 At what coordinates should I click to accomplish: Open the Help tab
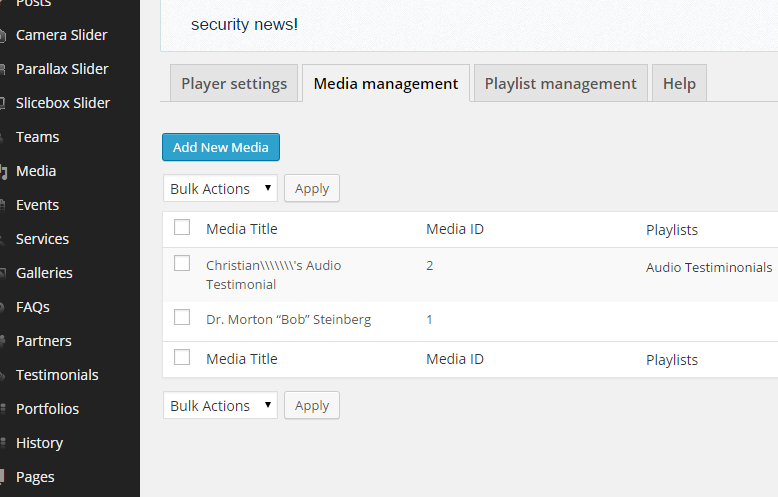pyautogui.click(x=679, y=84)
